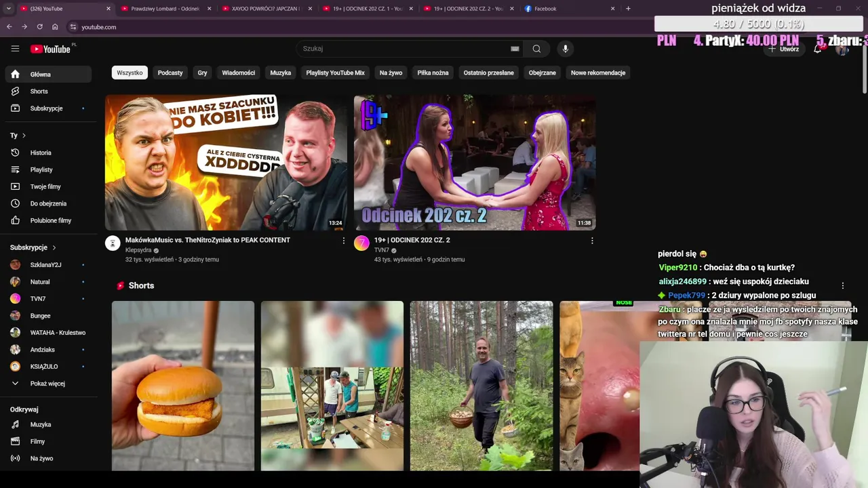
Task: Reload the page with browser refresh icon
Action: point(39,27)
